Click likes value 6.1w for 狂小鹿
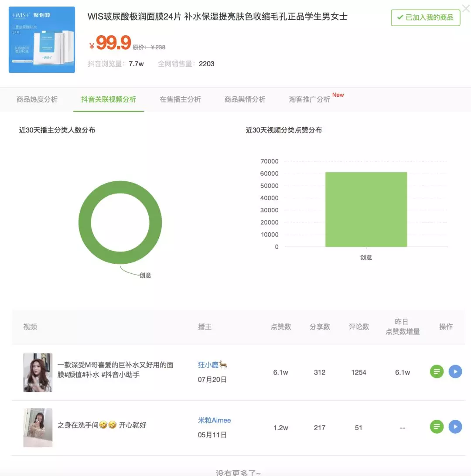 280,372
